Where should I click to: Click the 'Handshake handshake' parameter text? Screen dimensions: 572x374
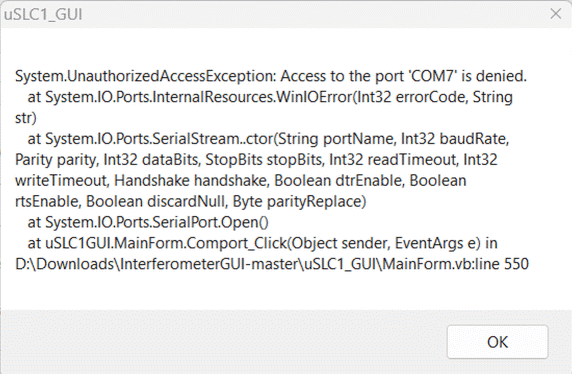pos(192,181)
